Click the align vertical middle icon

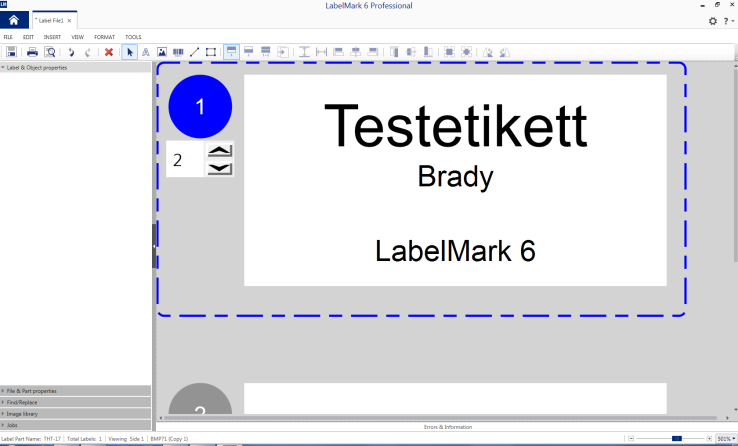pyautogui.click(x=411, y=52)
